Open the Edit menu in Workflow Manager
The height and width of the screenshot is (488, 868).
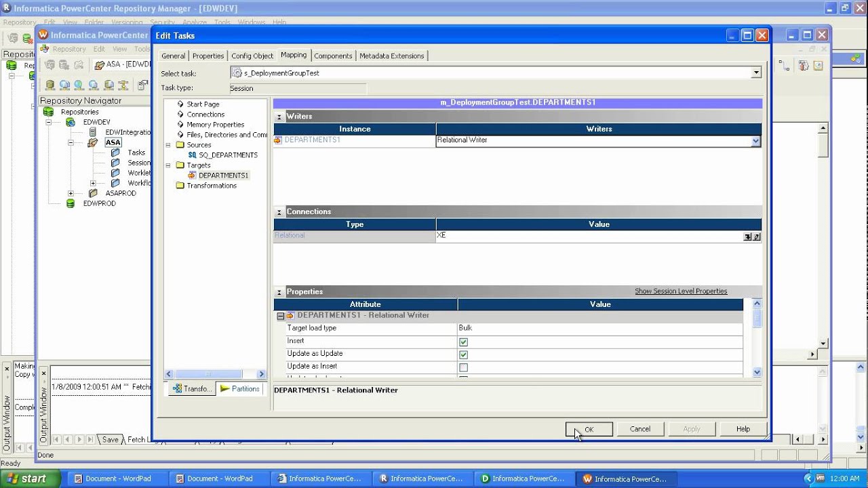99,49
